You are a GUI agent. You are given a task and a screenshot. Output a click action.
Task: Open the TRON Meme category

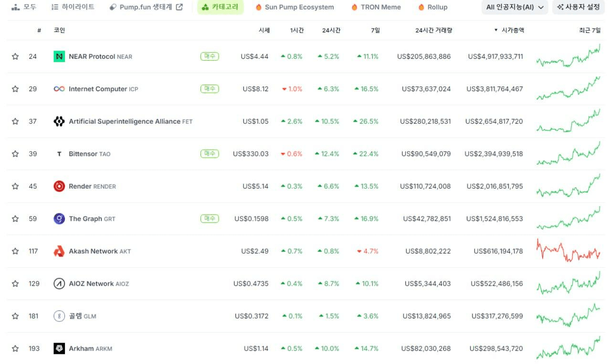(376, 7)
